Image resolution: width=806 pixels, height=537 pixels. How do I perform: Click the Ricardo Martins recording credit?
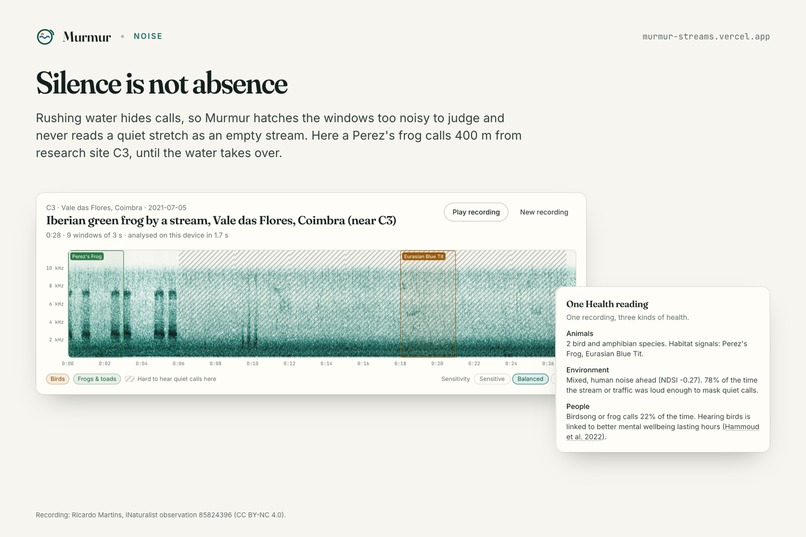click(160, 514)
